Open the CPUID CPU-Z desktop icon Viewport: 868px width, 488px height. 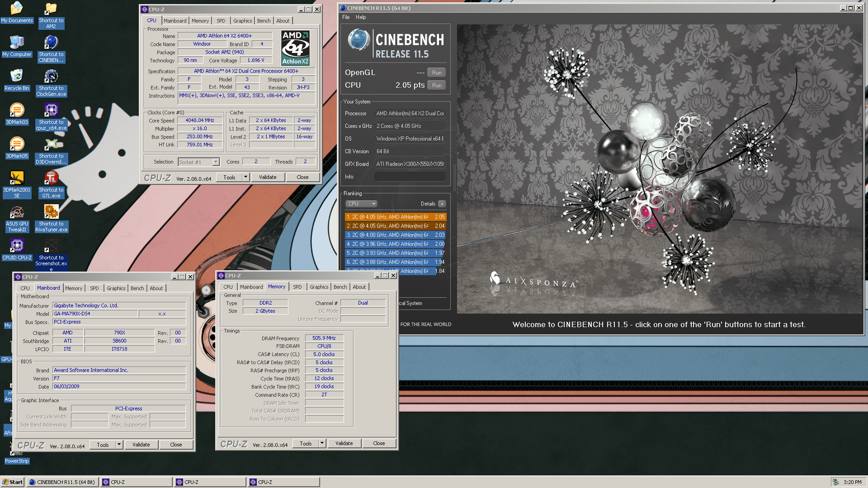coord(17,246)
